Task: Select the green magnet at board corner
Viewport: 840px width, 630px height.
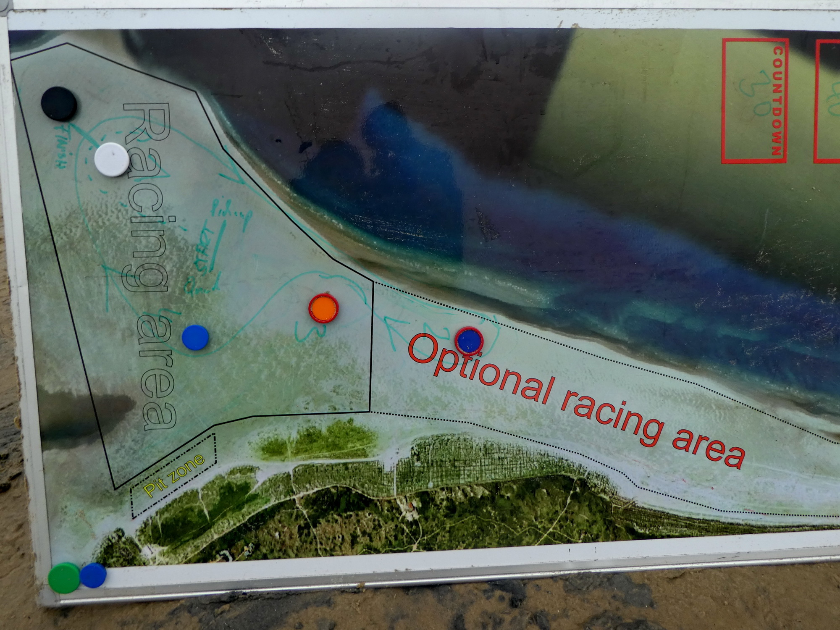Action: pos(64,578)
